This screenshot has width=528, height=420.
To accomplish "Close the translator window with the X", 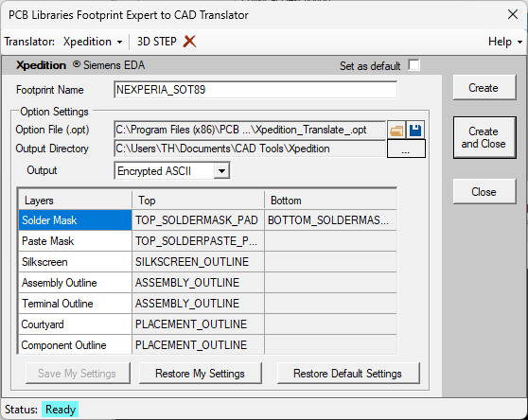I will [x=513, y=14].
